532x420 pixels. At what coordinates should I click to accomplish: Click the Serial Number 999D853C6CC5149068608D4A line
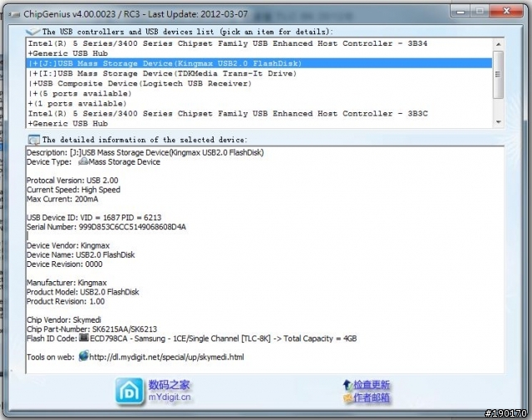106,227
